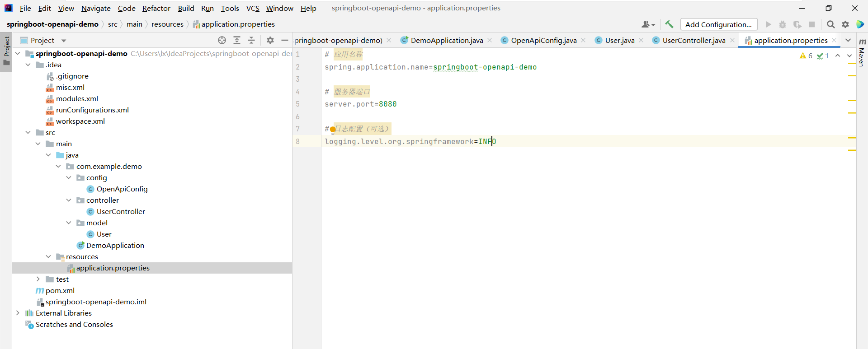This screenshot has height=349, width=868.
Task: Close the UserController.java tab
Action: 732,40
